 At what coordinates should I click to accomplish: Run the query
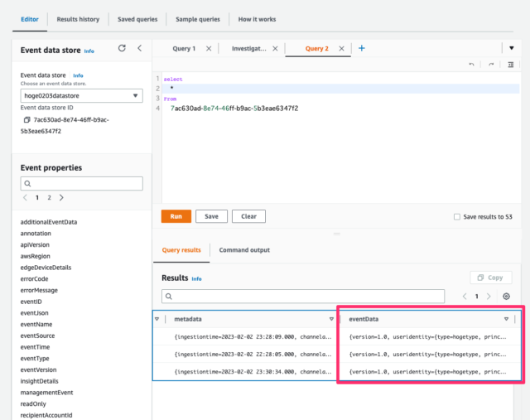tap(176, 216)
